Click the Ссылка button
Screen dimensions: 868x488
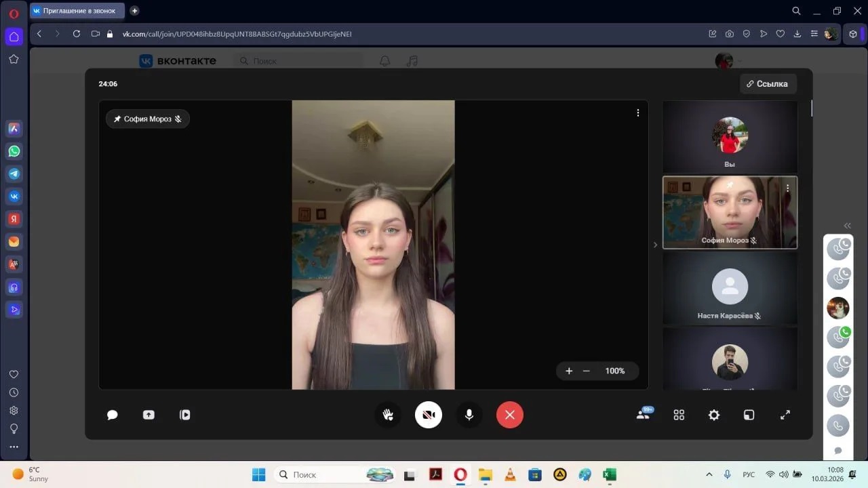(x=768, y=84)
